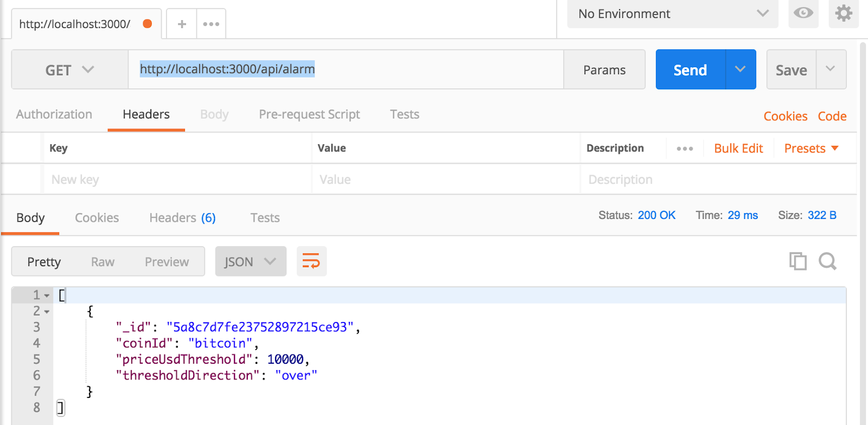Click the "5a8c7d7fe23752897215ce93" id value
The width and height of the screenshot is (868, 425).
(x=260, y=327)
